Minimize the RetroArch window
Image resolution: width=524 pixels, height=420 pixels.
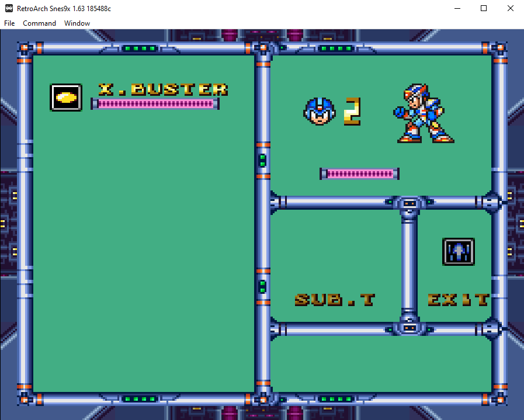pos(457,8)
